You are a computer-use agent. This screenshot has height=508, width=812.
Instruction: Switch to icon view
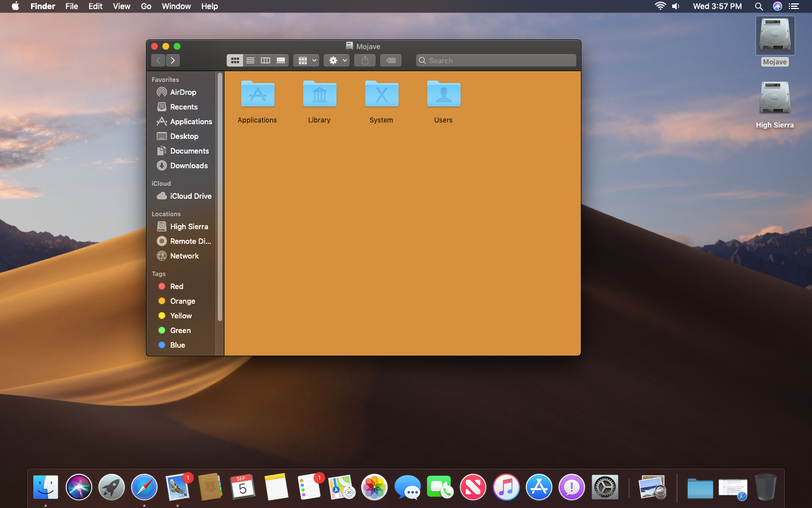coord(235,60)
